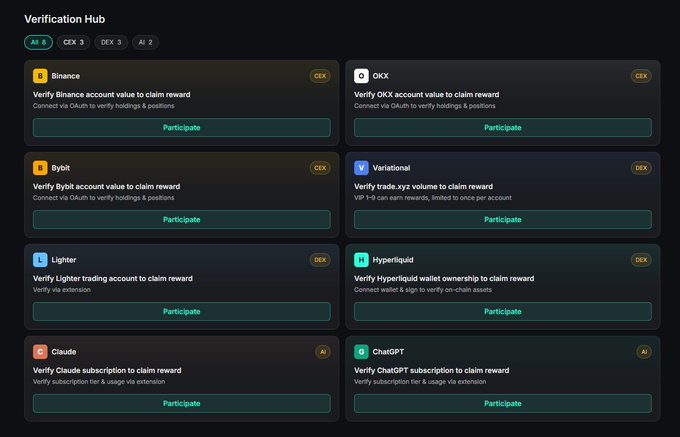
Task: Click Participate on Variational card
Action: tap(503, 219)
